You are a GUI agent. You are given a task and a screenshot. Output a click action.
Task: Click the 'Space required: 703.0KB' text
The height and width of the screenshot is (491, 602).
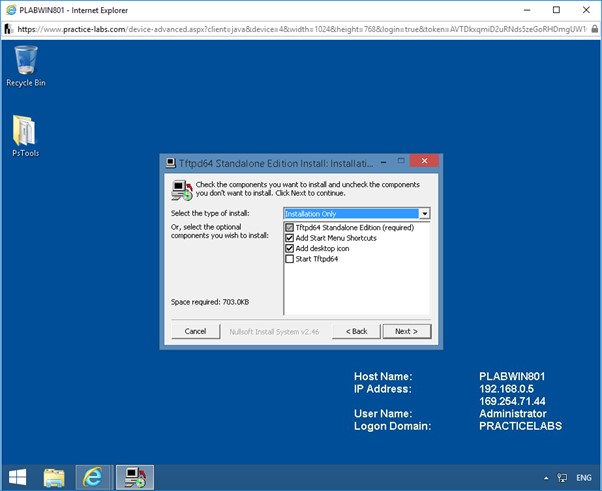click(x=210, y=302)
